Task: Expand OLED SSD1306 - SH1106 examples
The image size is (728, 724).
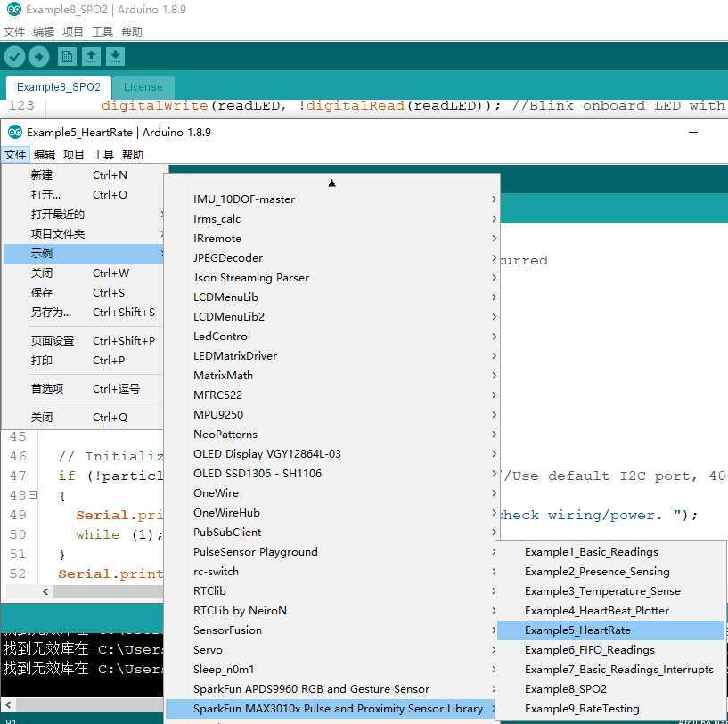Action: point(332,474)
